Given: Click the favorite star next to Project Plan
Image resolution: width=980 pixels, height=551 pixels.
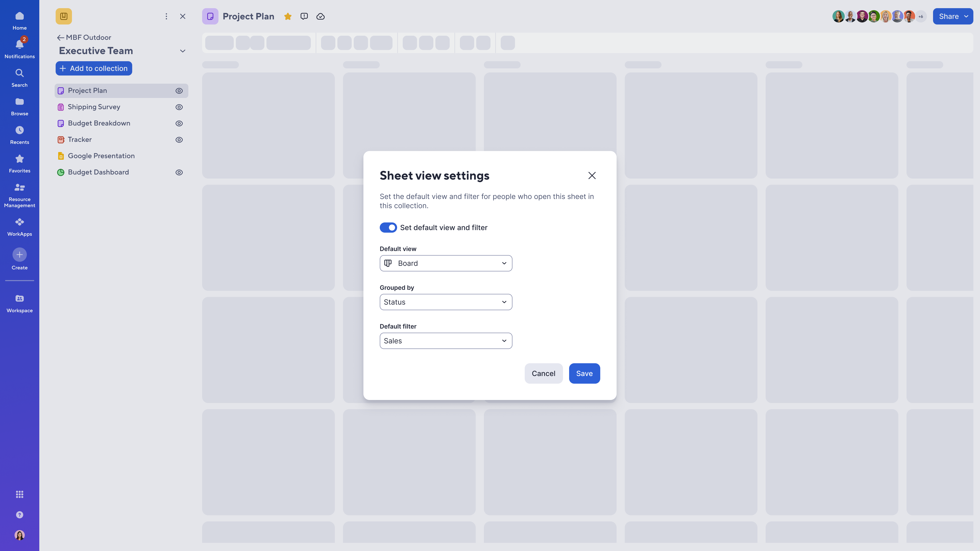Looking at the screenshot, I should pyautogui.click(x=288, y=16).
